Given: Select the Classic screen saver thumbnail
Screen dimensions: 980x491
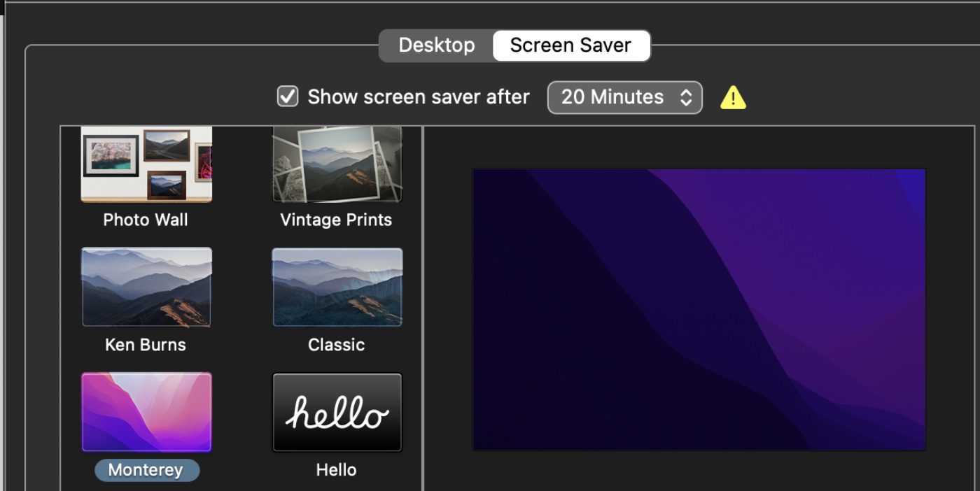Looking at the screenshot, I should [337, 287].
